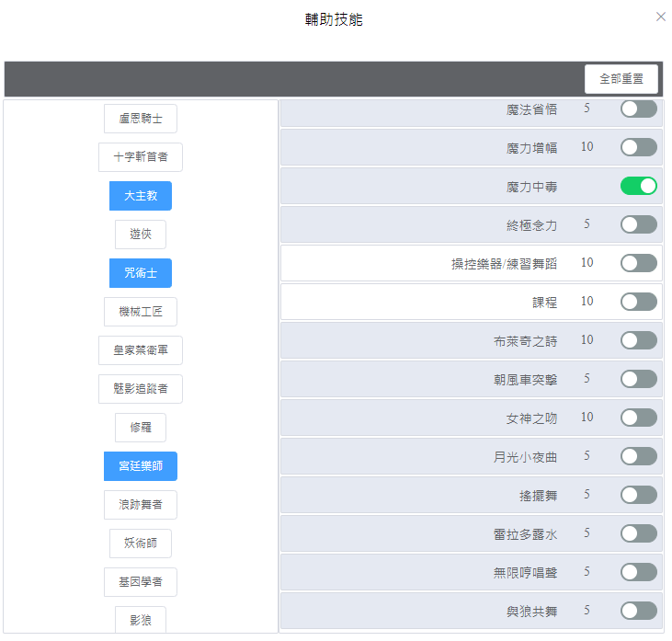Deselect the 咒術士 class button
This screenshot has width=672, height=641.
[141, 273]
